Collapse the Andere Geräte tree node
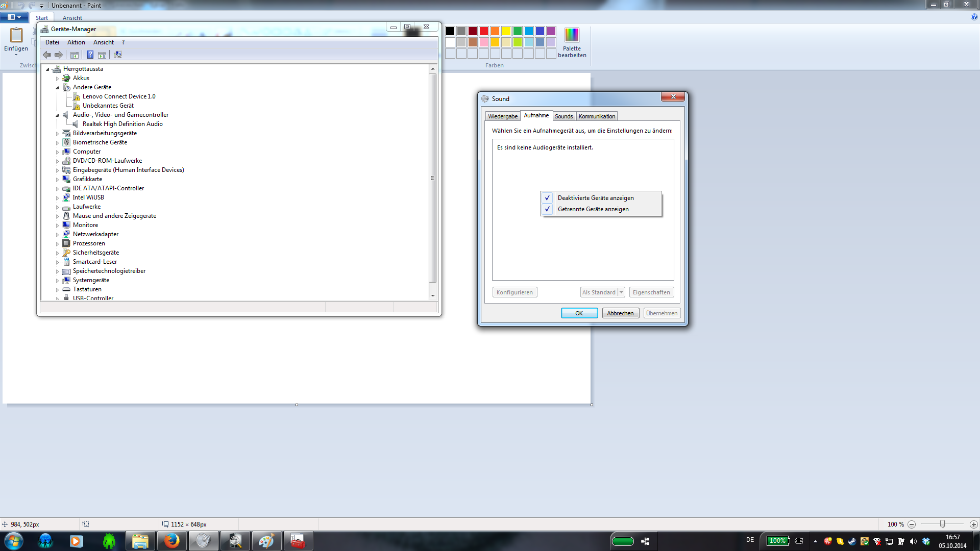The height and width of the screenshot is (551, 980). [57, 88]
